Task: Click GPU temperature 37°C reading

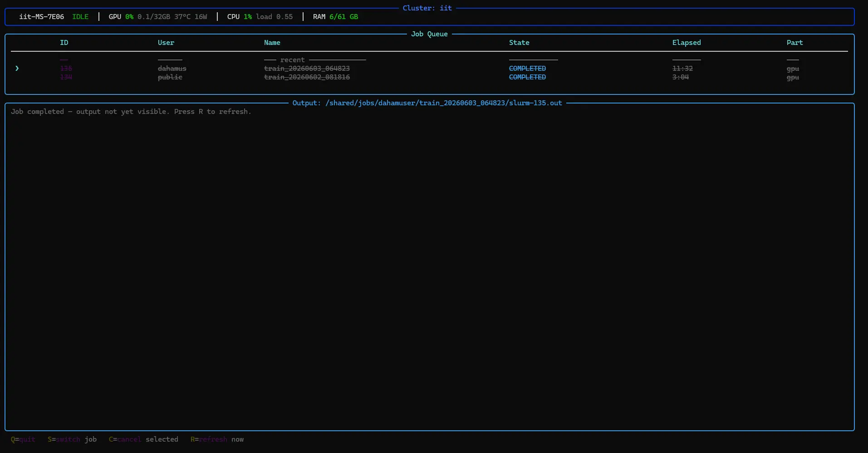Action: (x=182, y=17)
